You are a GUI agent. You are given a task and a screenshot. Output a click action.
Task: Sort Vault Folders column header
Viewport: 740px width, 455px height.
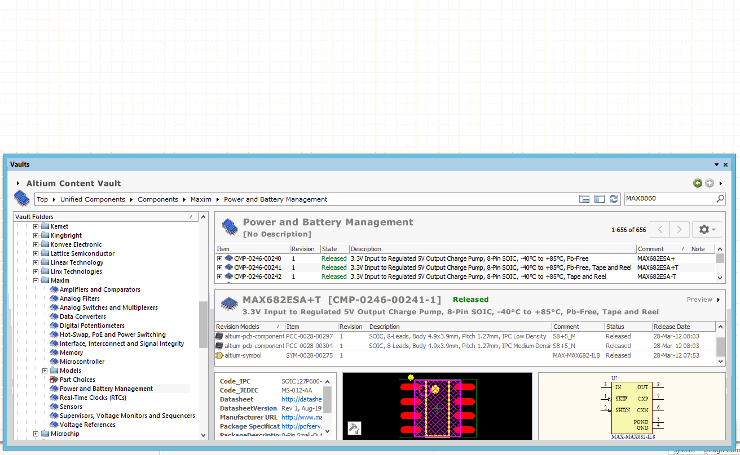coord(106,217)
